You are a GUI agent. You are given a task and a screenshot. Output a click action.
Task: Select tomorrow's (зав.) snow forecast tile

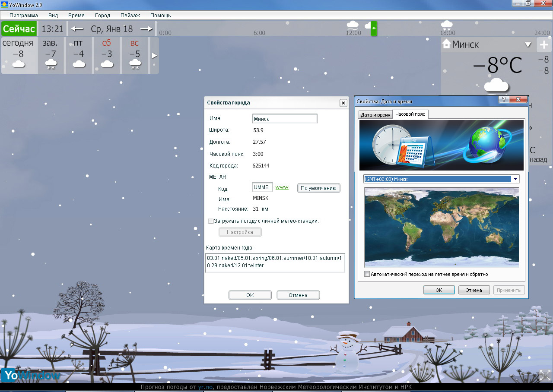point(51,55)
